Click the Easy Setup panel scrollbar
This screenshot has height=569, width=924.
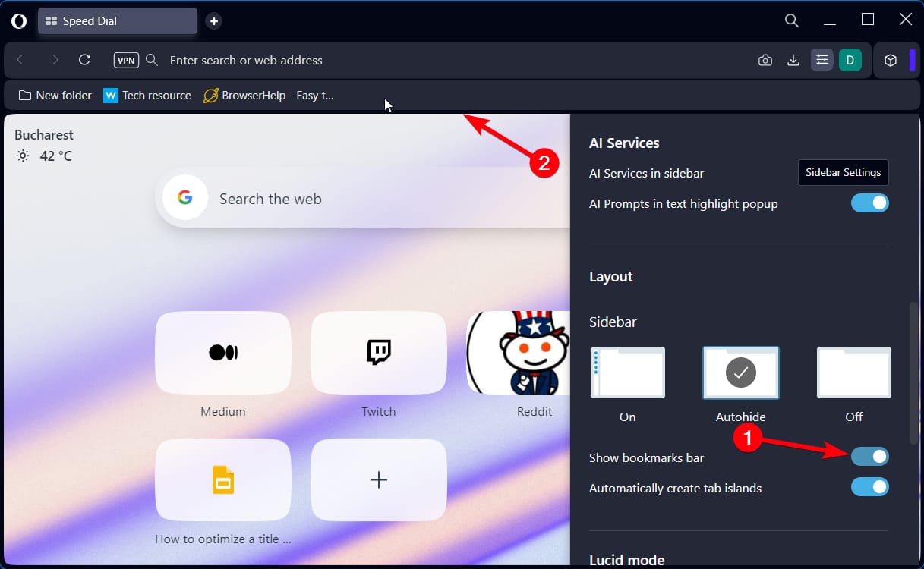913,373
